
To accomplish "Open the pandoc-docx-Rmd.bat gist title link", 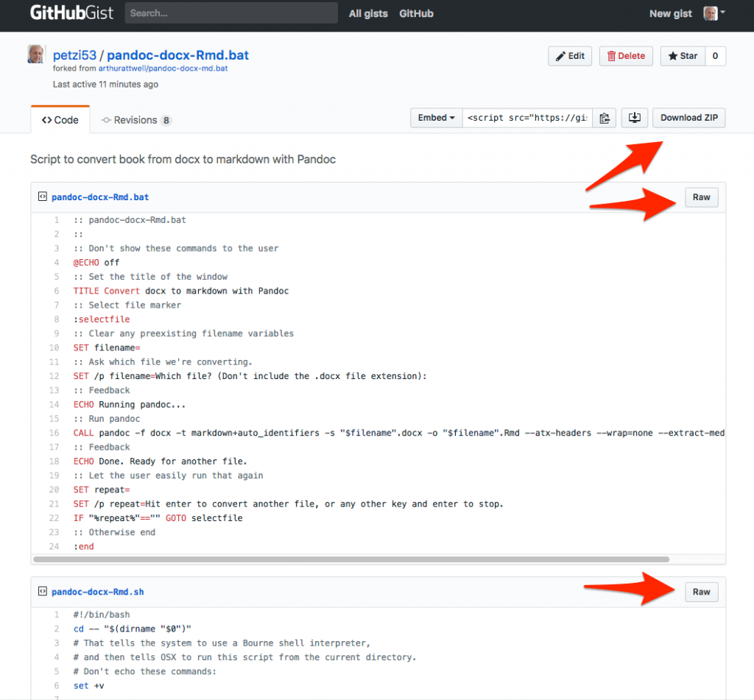I will click(x=178, y=55).
